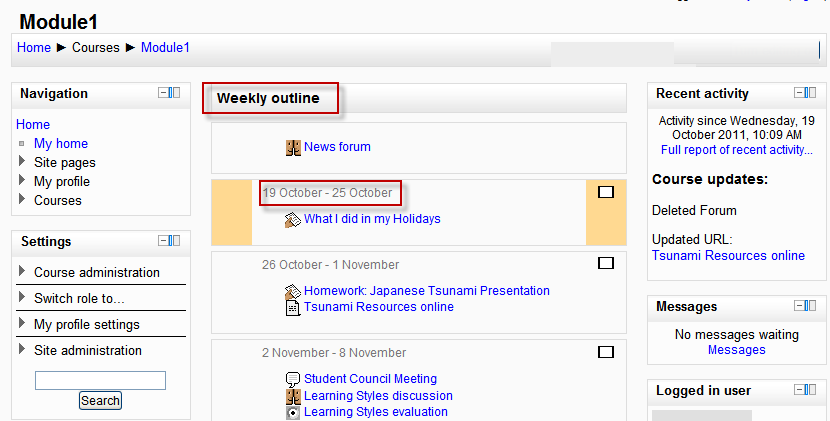Image resolution: width=830 pixels, height=421 pixels.
Task: Open Homework: Japanese Tsunami Presentation assignment
Action: tap(426, 291)
